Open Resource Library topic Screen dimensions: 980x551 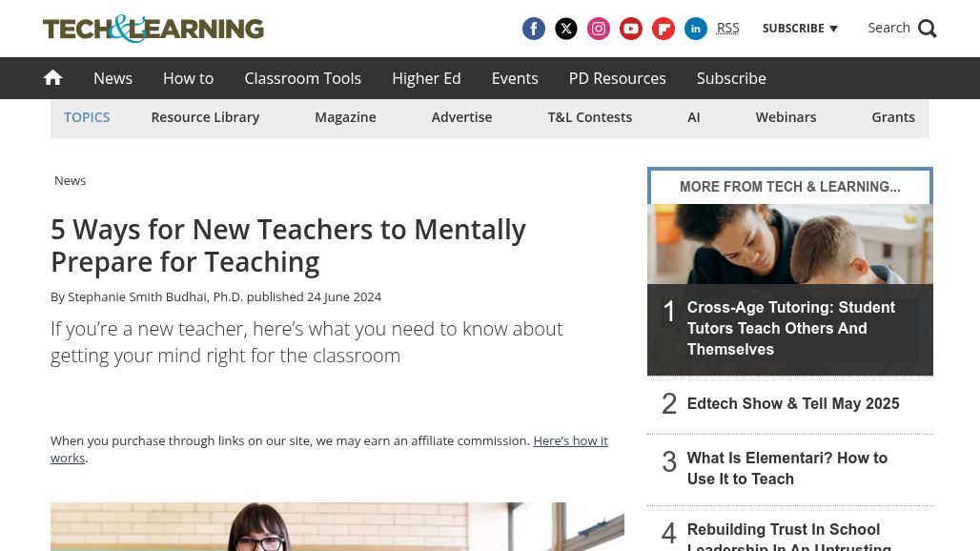pyautogui.click(x=205, y=117)
